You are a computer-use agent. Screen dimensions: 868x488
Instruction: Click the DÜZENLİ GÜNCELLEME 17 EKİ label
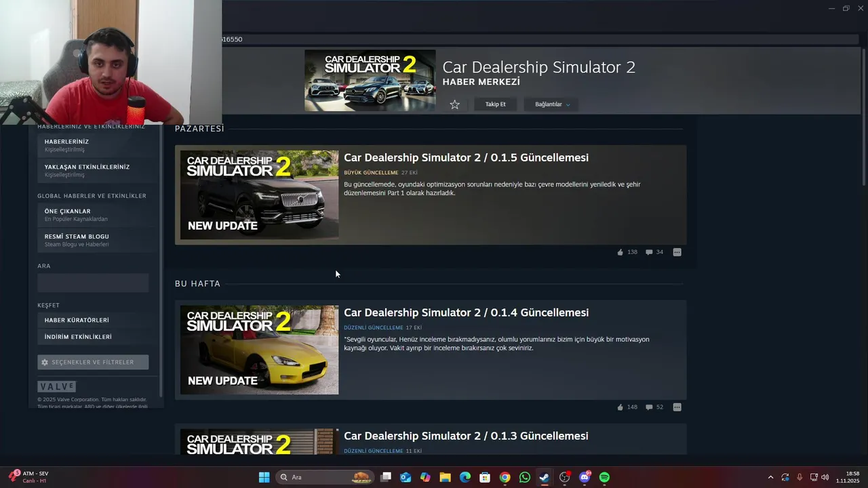pos(382,328)
